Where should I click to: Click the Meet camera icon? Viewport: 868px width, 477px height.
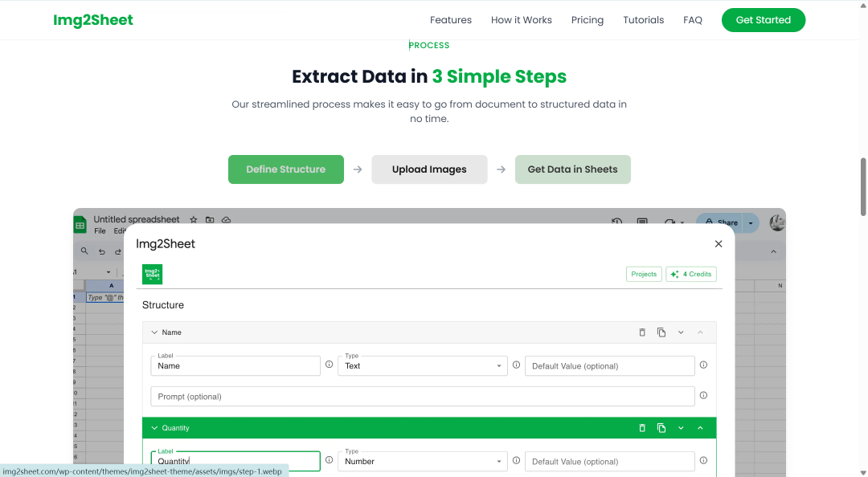(x=669, y=222)
